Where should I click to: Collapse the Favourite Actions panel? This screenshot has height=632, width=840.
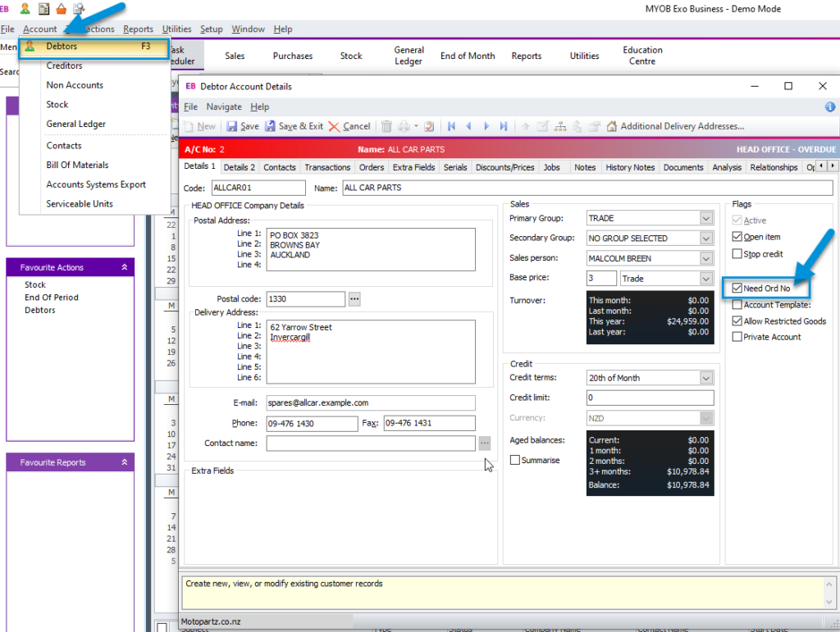[x=125, y=267]
